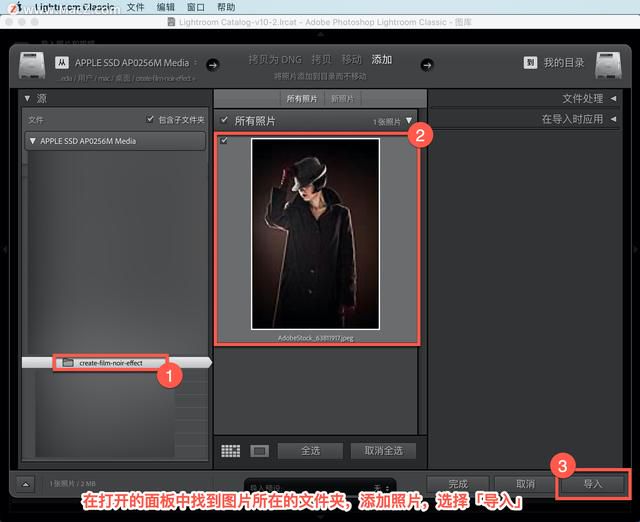Switch to 所有照片 tab
Image resolution: width=640 pixels, height=522 pixels.
point(302,99)
